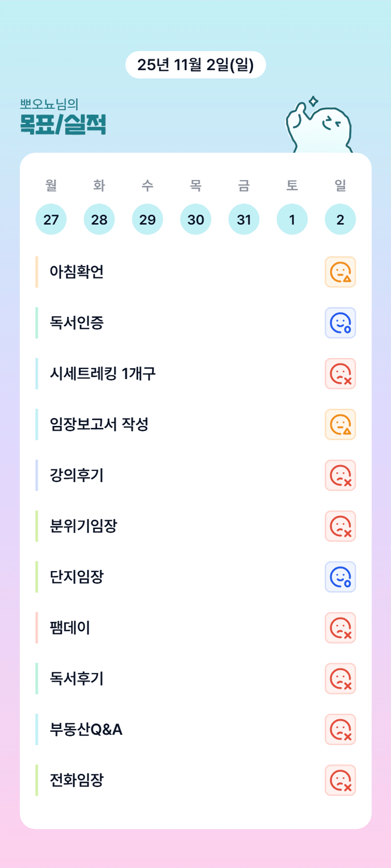
Task: Toggle the red status icon for 팸데이
Action: (340, 628)
